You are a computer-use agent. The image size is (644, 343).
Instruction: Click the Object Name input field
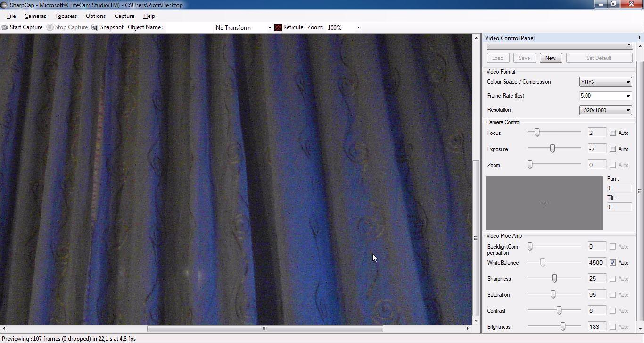189,27
